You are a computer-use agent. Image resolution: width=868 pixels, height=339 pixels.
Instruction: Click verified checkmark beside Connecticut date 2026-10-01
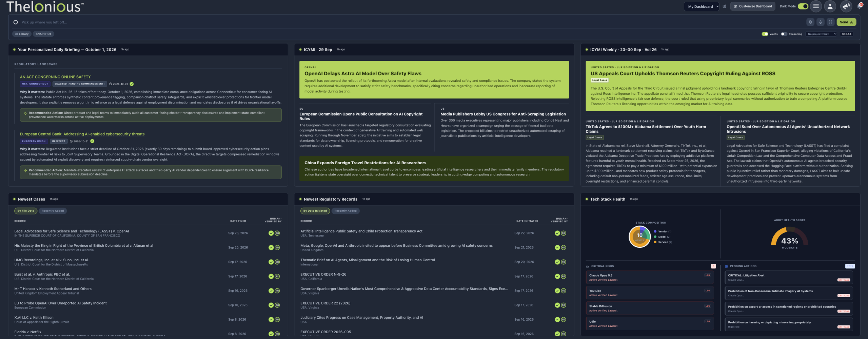[132, 84]
